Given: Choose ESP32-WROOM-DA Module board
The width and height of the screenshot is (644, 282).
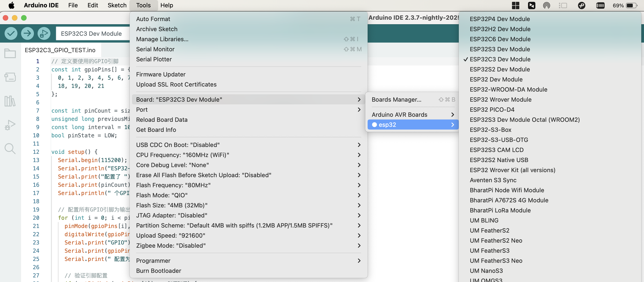Looking at the screenshot, I should [550, 89].
